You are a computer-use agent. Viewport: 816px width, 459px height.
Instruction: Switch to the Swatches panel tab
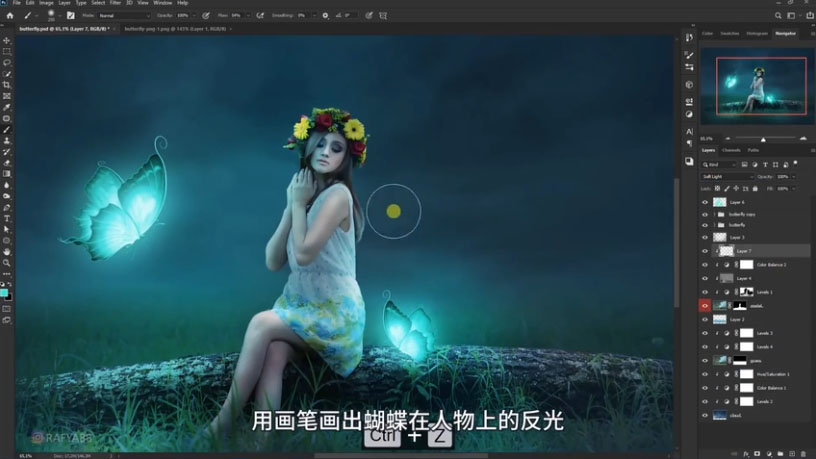730,34
